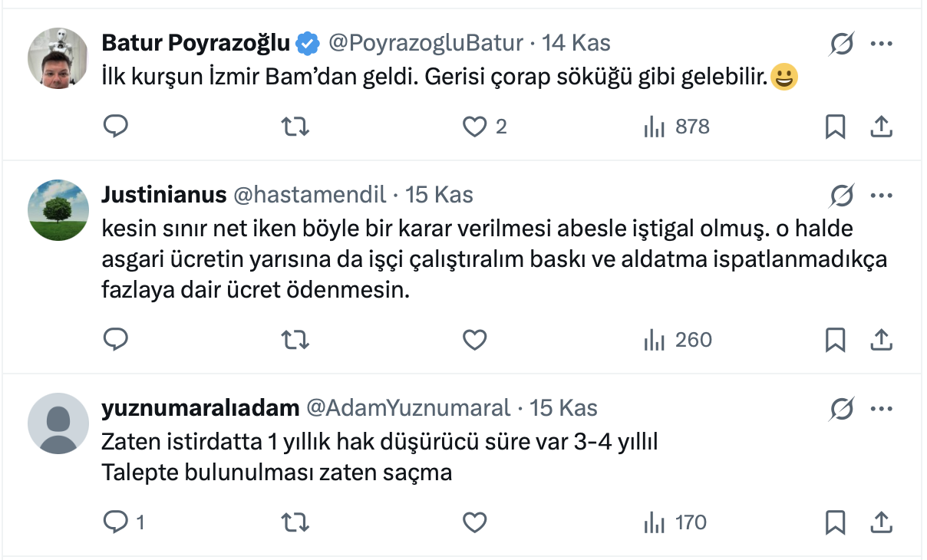Open the 15 Kas timestamp on Justinianus's tweet

click(x=439, y=195)
